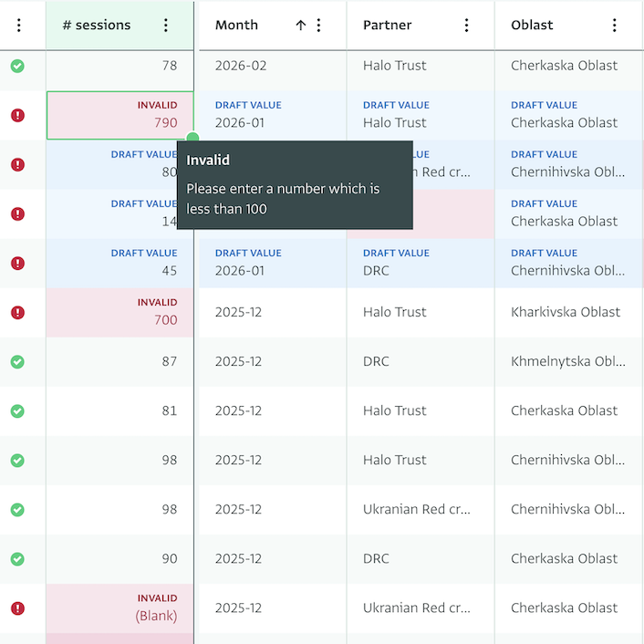Click red error icon on the 790 row
Screen dimensions: 644x644
point(17,116)
